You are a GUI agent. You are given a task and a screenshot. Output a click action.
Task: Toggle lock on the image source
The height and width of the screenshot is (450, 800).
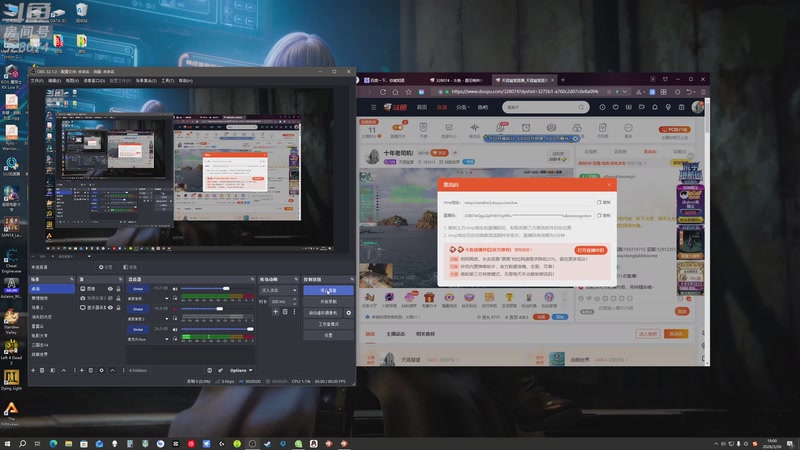(118, 289)
